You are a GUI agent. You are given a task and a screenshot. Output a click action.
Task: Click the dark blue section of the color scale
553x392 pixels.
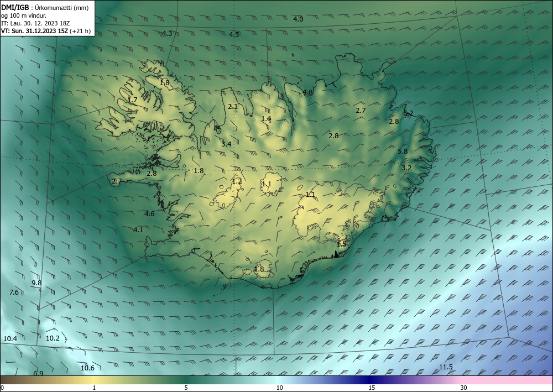click(x=371, y=380)
